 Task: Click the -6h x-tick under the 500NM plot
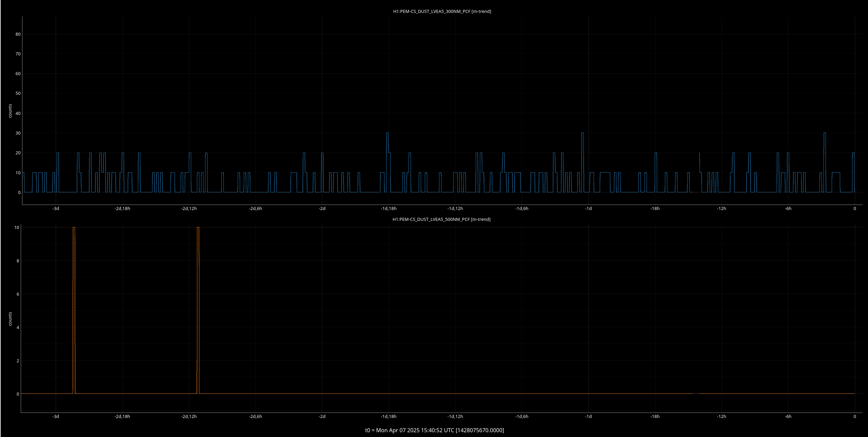tap(788, 416)
